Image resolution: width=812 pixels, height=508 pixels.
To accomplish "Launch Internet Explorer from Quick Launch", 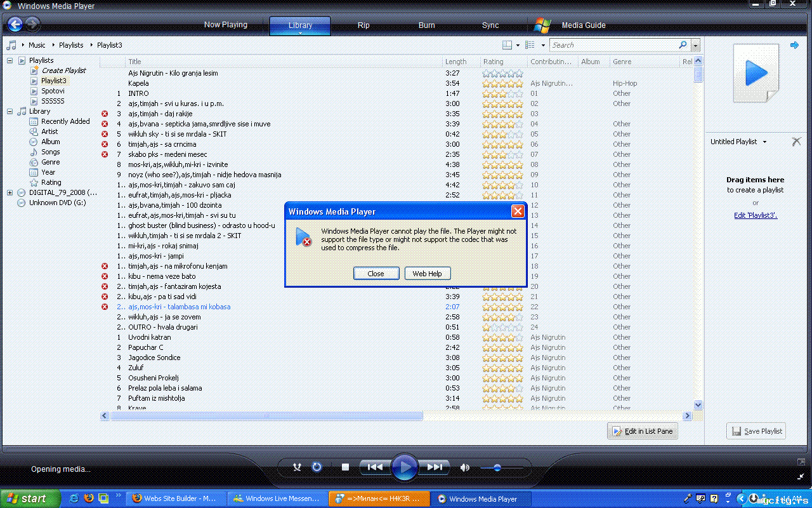I will [74, 498].
